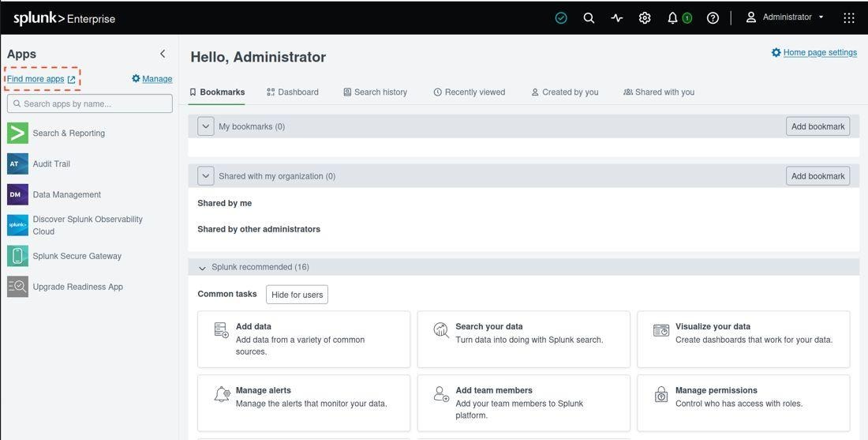Switch to the Search history tab
Screen dimensions: 868x440
coord(376,92)
